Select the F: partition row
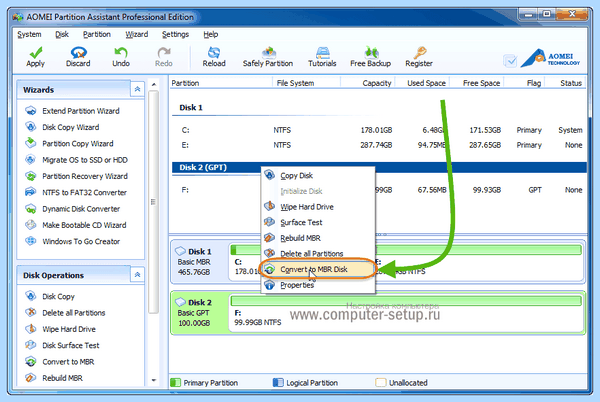This screenshot has width=600, height=402. coord(379,190)
